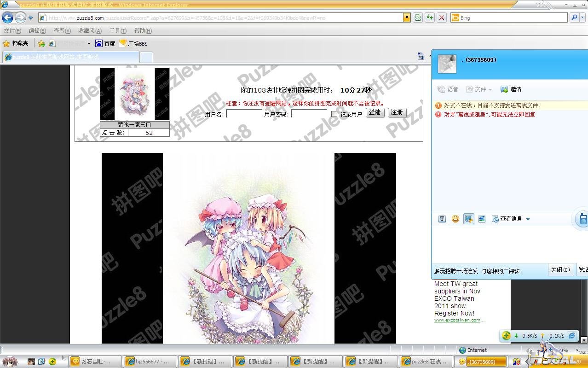Select the puzzle8 browser tab
588x368 pixels.
coord(70,57)
